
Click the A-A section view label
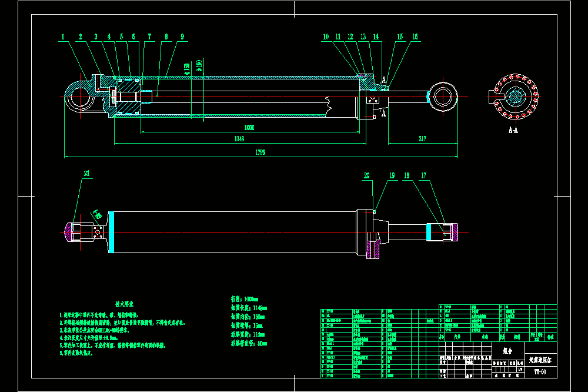coord(513,130)
